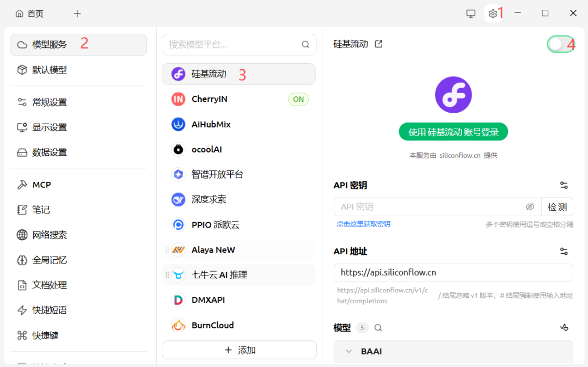The width and height of the screenshot is (588, 367).
Task: Select the Alaya NeW provider
Action: point(238,250)
